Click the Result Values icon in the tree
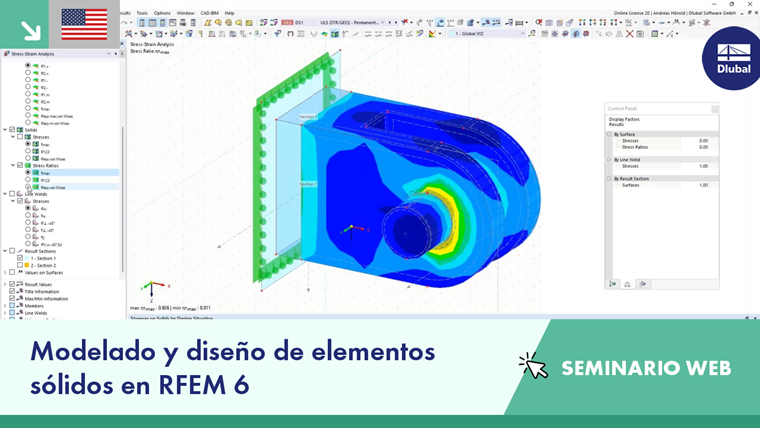Viewport: 760px width, 428px height. (20, 284)
